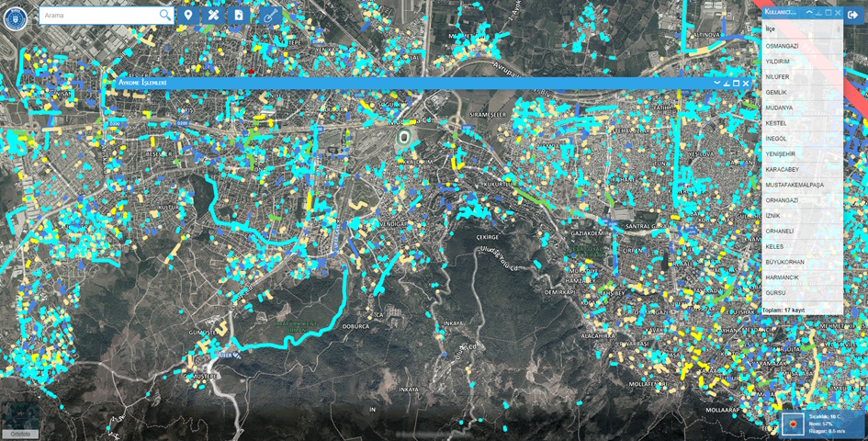Collapse the Kullanıcı panel with chevron up
868x441 pixels.
pos(809,13)
